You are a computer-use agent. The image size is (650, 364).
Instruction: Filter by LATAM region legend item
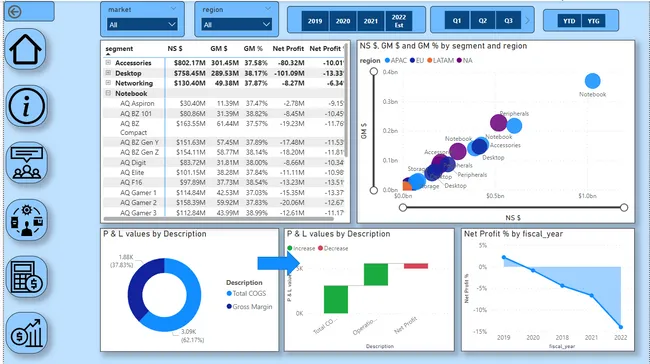[x=440, y=61]
